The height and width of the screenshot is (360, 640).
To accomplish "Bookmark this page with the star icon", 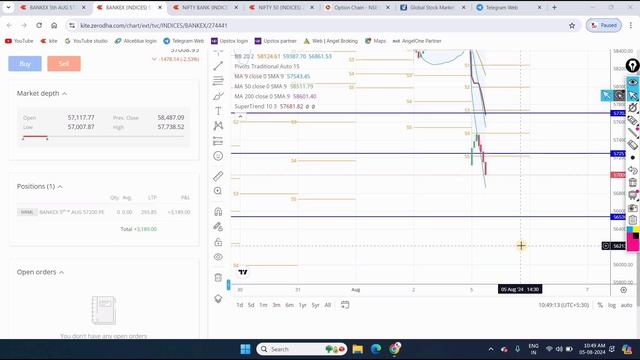I will tap(572, 25).
